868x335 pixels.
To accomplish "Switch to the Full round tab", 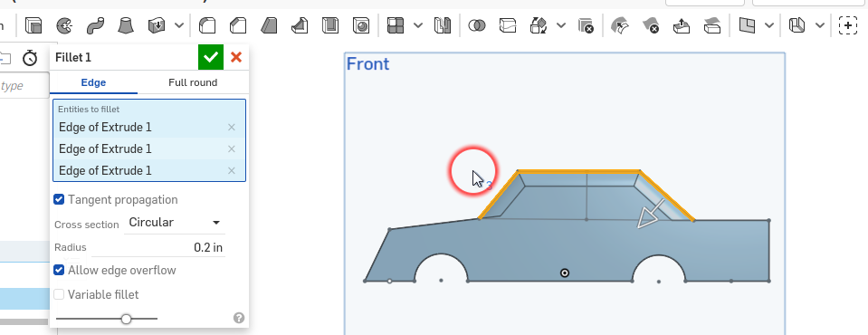I will point(193,82).
